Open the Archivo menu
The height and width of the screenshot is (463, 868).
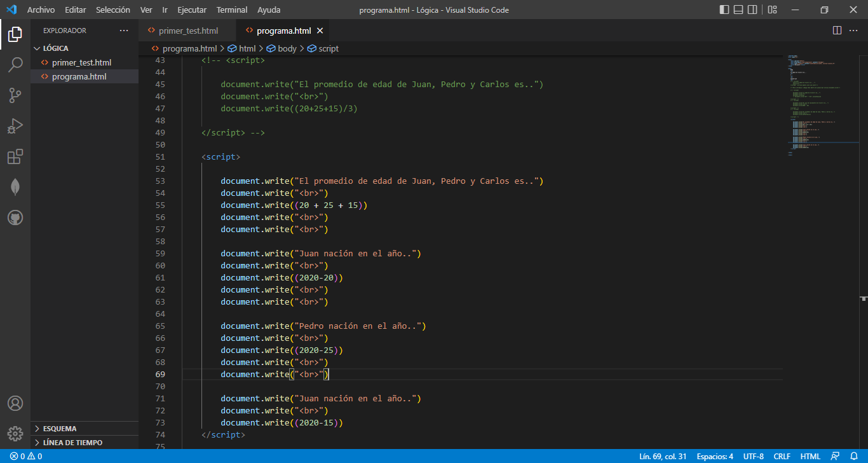(41, 10)
